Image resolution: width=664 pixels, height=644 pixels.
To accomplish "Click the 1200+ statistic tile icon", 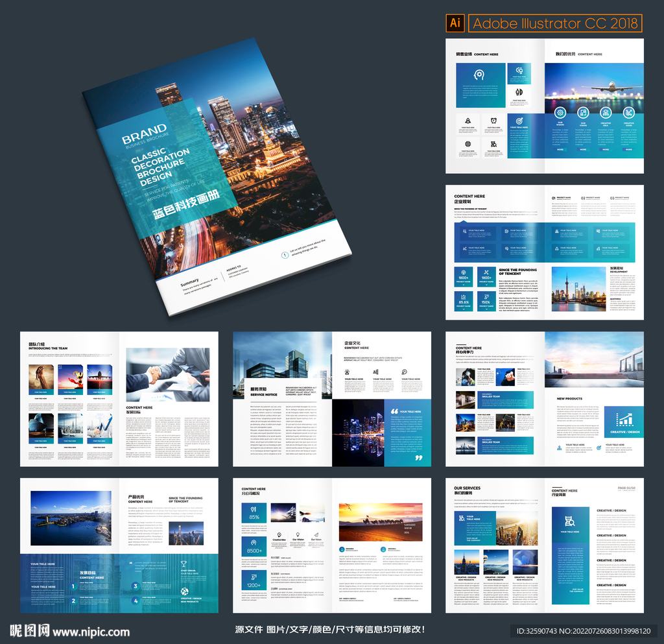I will pyautogui.click(x=254, y=577).
